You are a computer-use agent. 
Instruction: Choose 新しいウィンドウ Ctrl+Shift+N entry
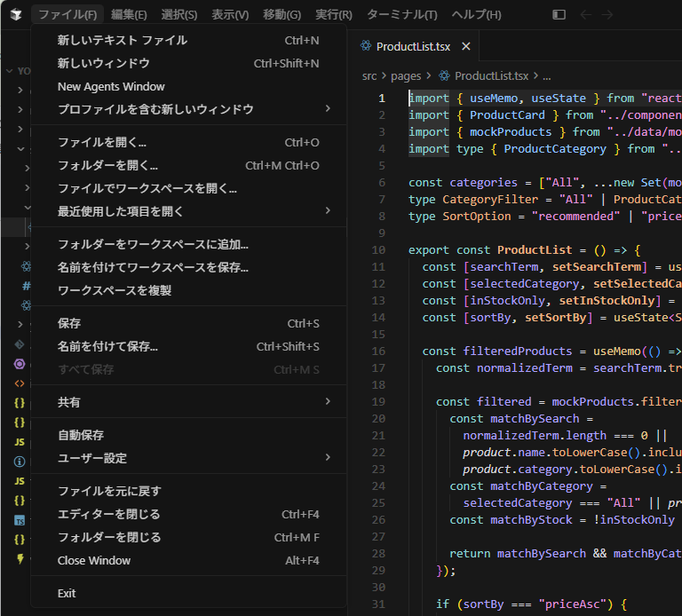[x=189, y=64]
